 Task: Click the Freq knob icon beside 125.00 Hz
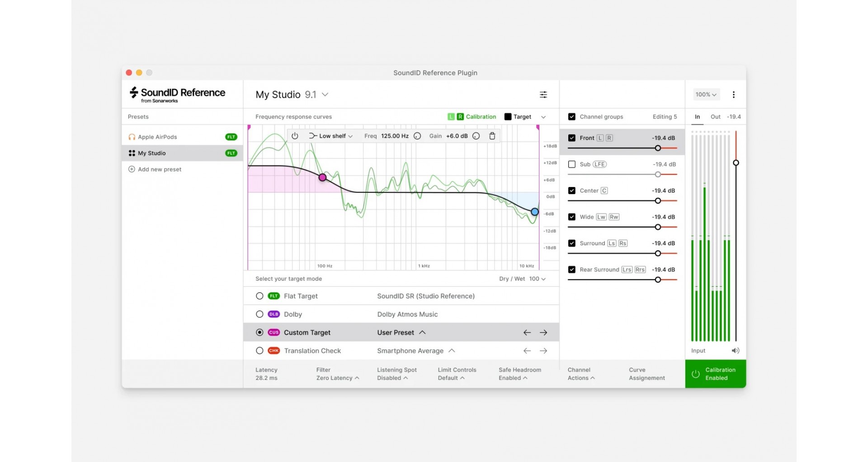click(417, 136)
